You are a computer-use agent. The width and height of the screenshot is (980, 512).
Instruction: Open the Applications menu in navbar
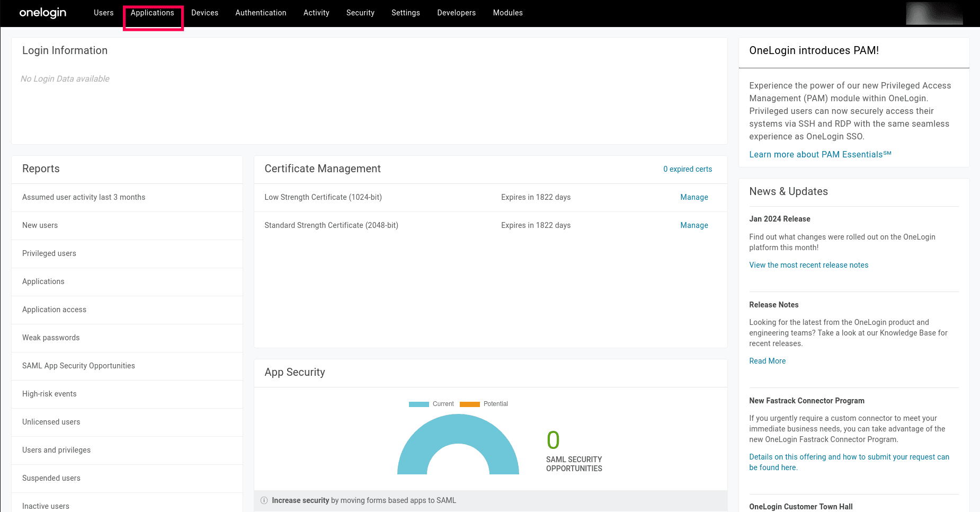[153, 13]
